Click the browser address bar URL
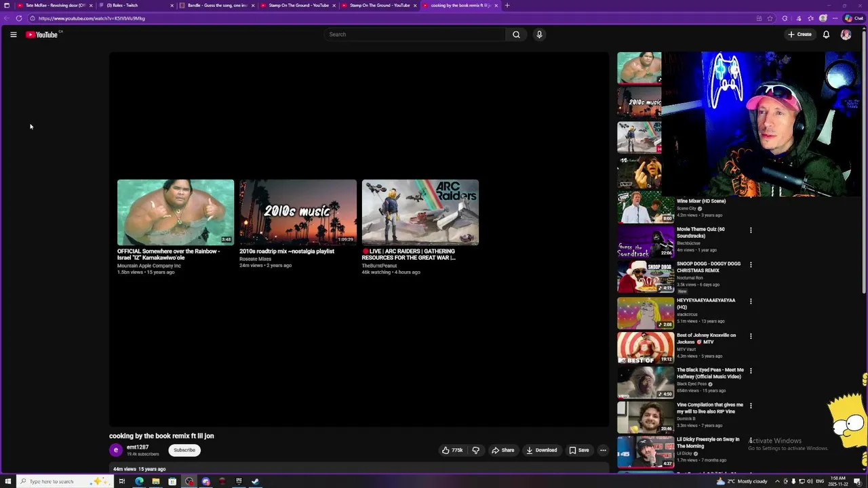 [x=92, y=18]
